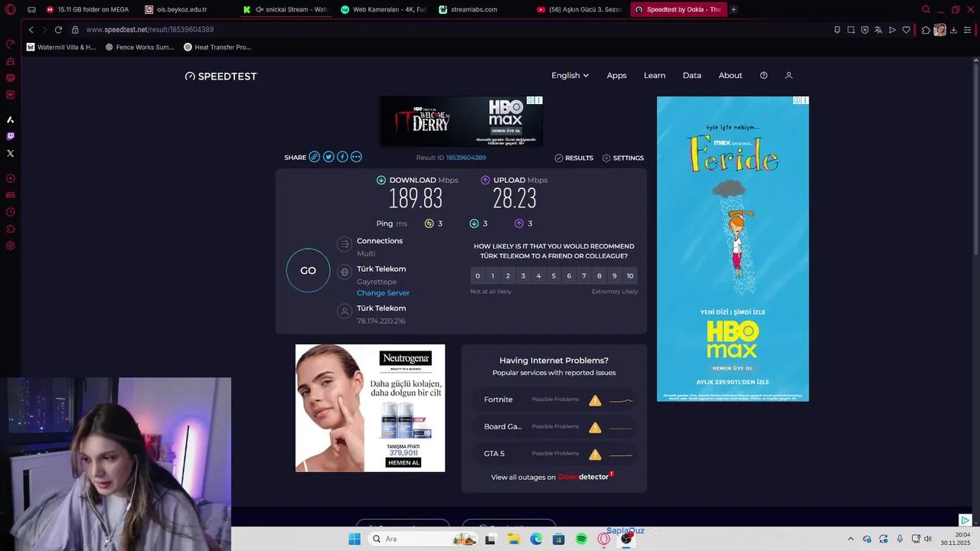Open the About menu item
Image resolution: width=980 pixels, height=551 pixels.
coord(730,76)
